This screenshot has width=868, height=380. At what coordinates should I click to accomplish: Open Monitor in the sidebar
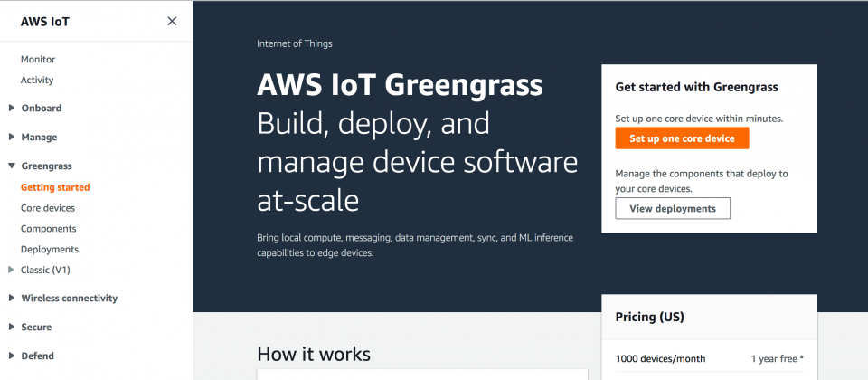pos(38,60)
